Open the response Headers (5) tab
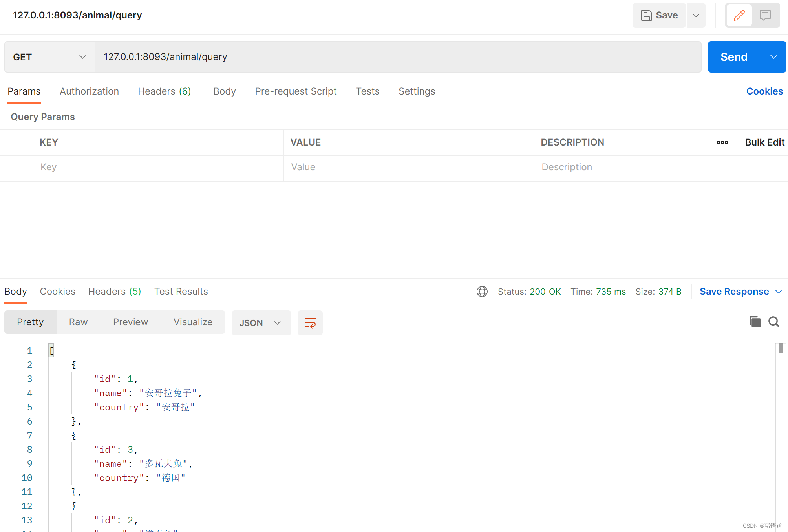The width and height of the screenshot is (788, 532). [x=114, y=292]
